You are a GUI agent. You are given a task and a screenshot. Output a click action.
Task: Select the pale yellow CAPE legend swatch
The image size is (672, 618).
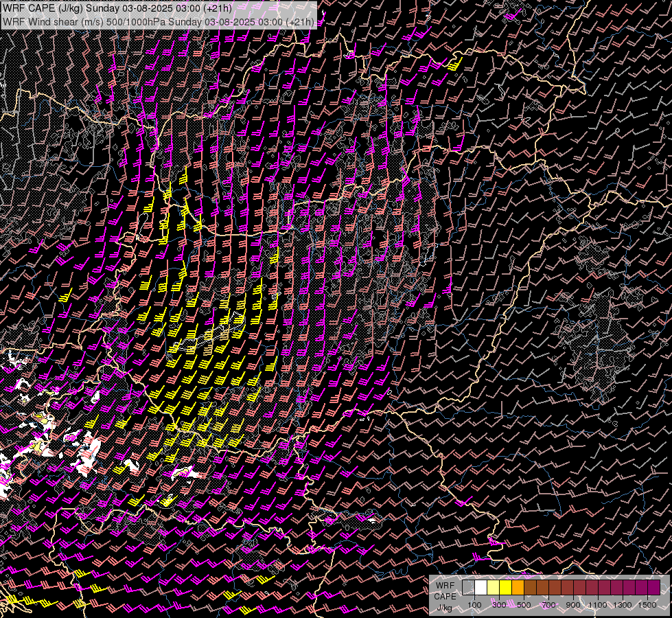(x=494, y=587)
